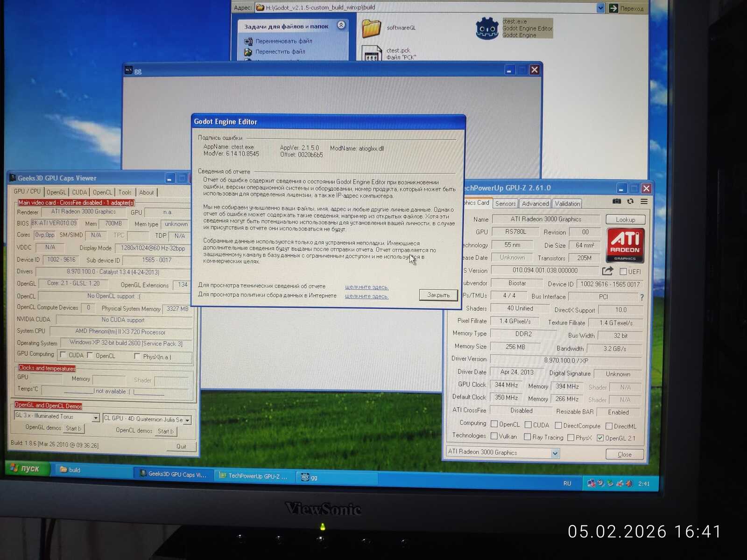
Task: Collapse the Задачи для файлов и папок panel
Action: click(x=341, y=25)
